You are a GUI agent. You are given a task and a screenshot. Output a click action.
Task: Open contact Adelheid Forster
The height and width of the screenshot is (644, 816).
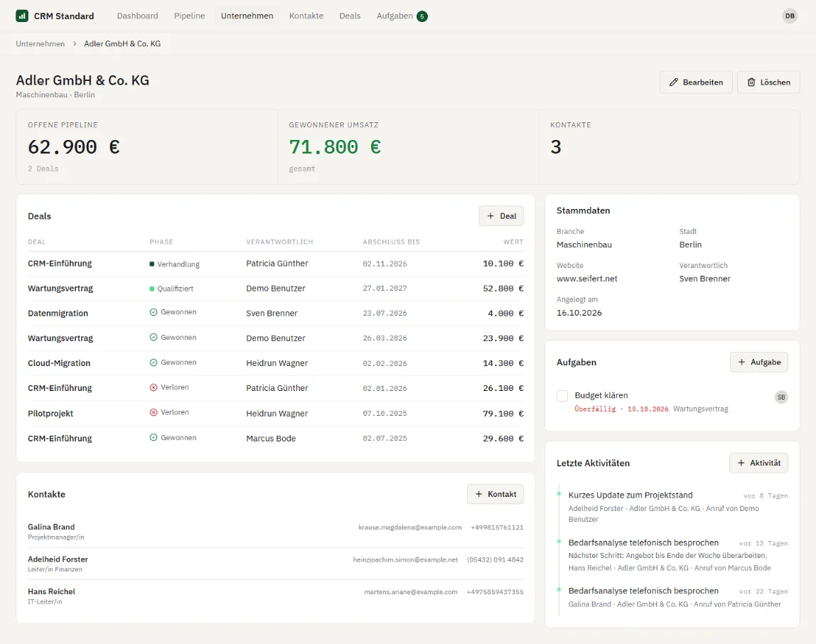pyautogui.click(x=58, y=559)
